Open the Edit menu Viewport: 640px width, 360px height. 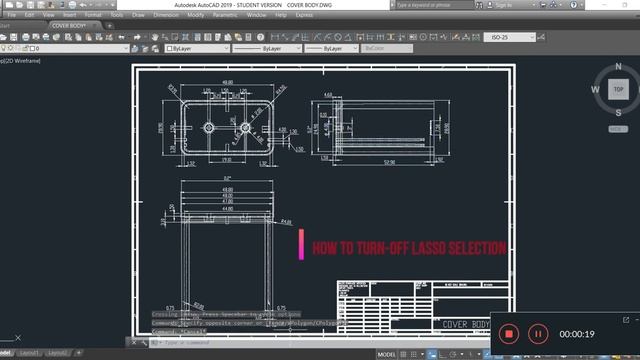[x=29, y=15]
